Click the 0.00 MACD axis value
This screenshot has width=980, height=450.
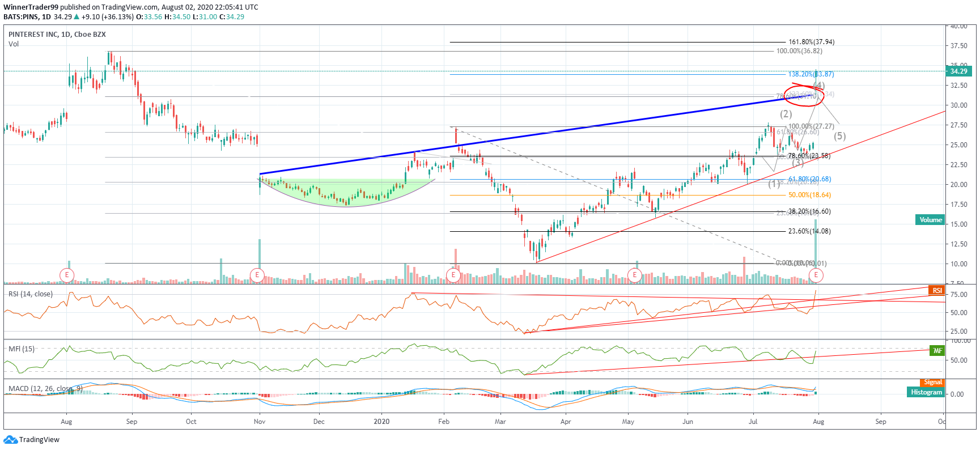[957, 394]
